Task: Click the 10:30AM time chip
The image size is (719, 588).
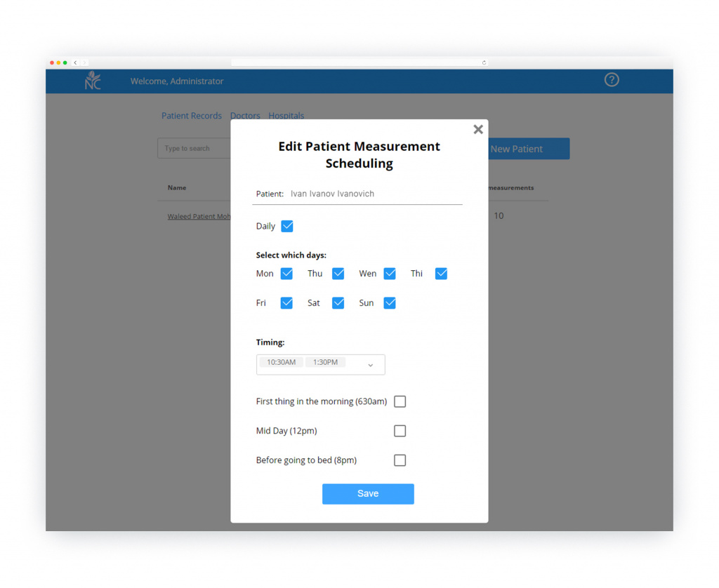Action: click(280, 361)
